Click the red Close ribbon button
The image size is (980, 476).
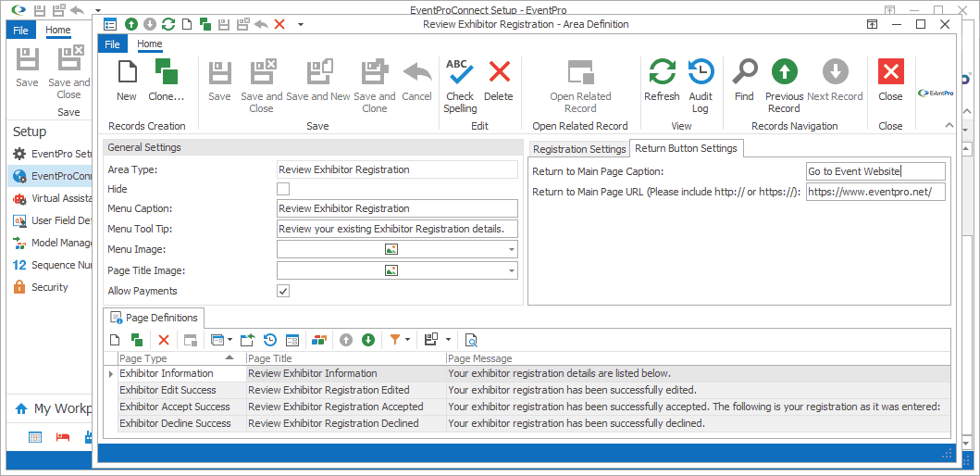point(890,81)
